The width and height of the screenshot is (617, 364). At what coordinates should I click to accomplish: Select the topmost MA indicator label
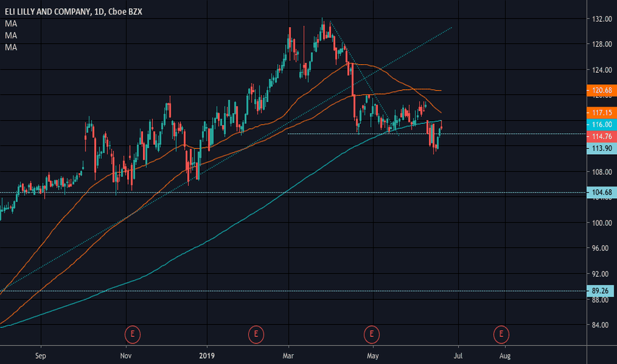[11, 24]
